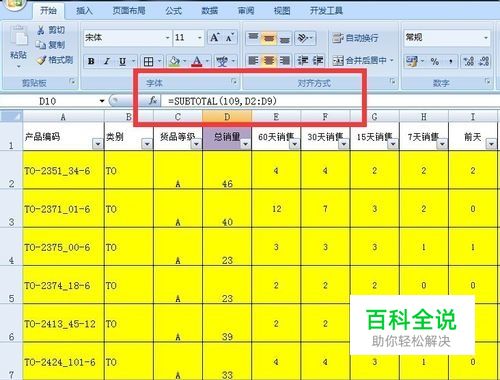Decrease decimal places icon
This screenshot has height=380, width=500.
point(483,61)
